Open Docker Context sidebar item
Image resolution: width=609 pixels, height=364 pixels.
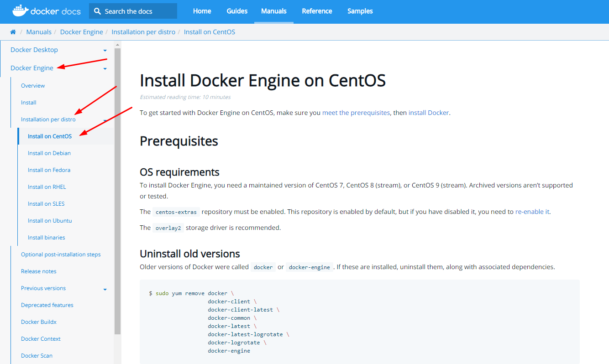(x=41, y=339)
